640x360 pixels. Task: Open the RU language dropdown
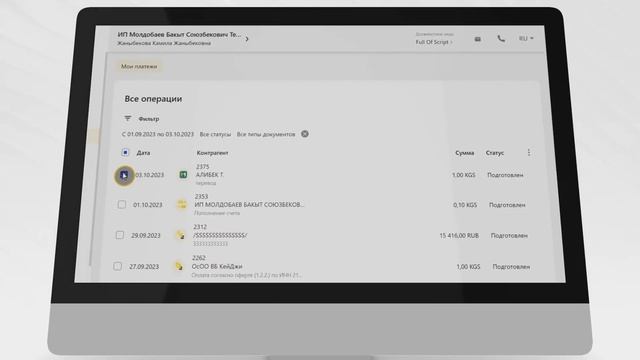click(526, 38)
